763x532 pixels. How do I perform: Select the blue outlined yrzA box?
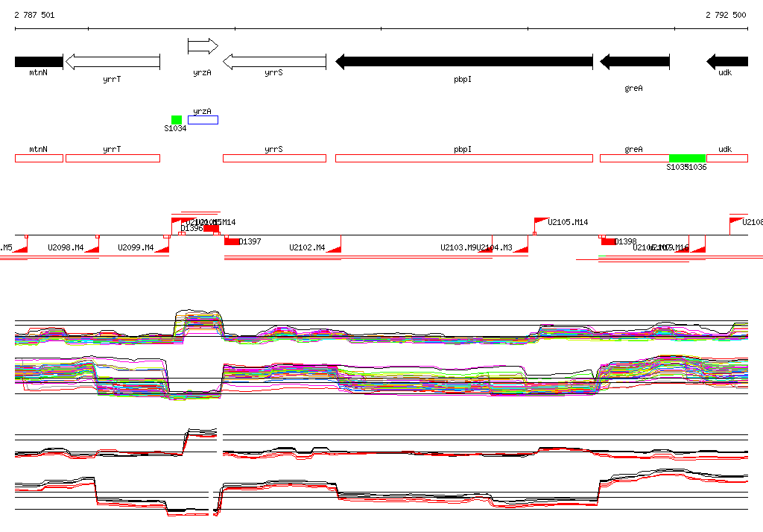pos(203,120)
